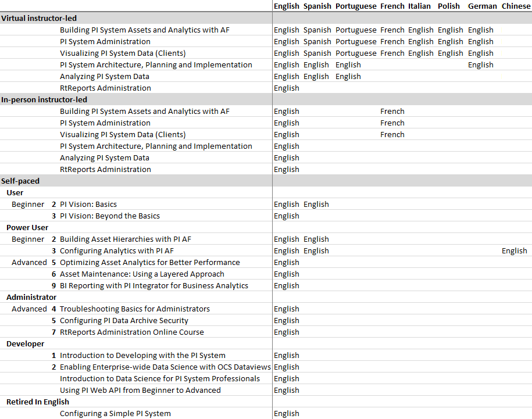Click Configuring a Simple PI System
This screenshot has height=419, width=532.
click(115, 413)
